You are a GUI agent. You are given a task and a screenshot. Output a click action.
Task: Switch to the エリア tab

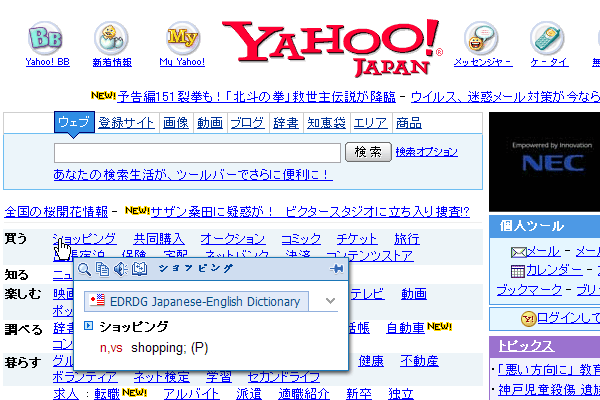pos(370,123)
